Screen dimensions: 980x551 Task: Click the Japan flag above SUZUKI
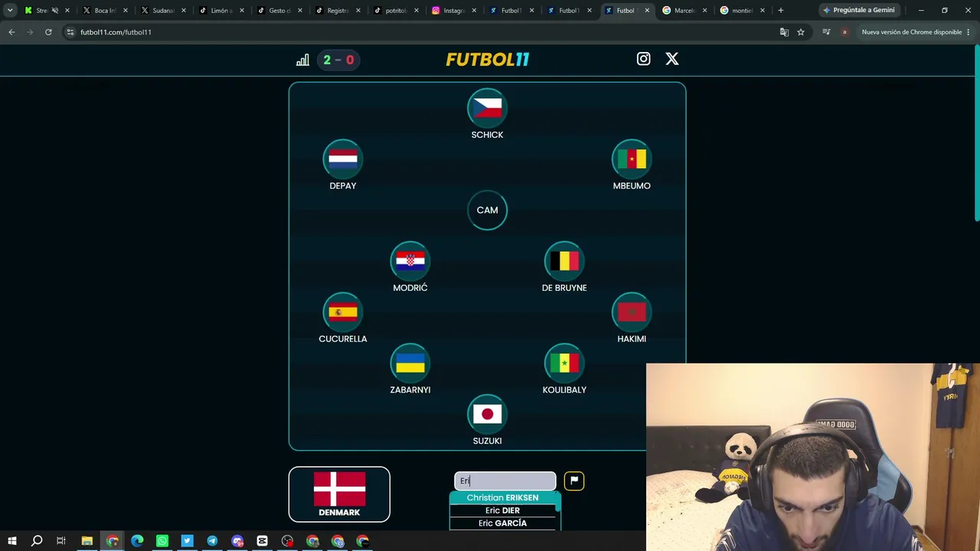pos(487,415)
